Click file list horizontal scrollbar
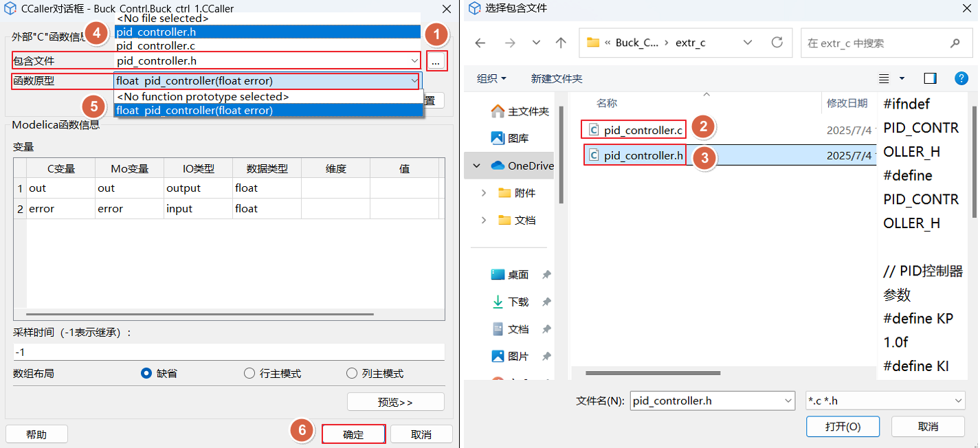 coord(653,373)
